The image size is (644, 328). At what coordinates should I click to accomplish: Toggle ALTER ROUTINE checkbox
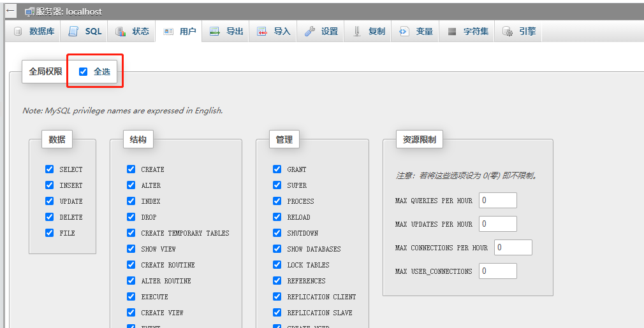[x=131, y=280]
